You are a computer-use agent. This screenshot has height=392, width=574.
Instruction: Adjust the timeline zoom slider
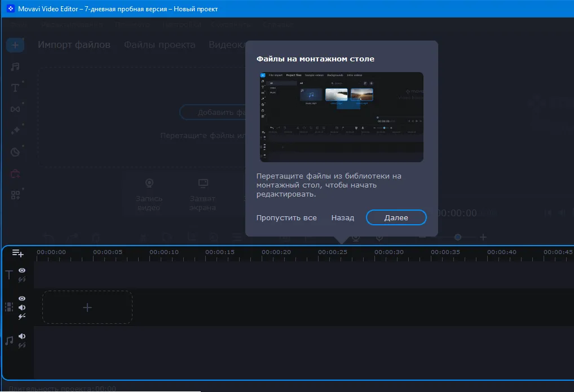(x=458, y=238)
